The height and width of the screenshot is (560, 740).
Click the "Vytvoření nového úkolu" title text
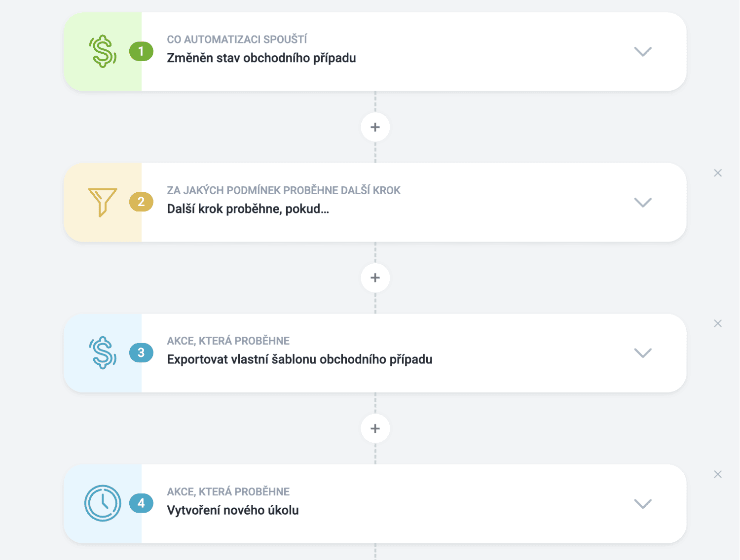233,510
